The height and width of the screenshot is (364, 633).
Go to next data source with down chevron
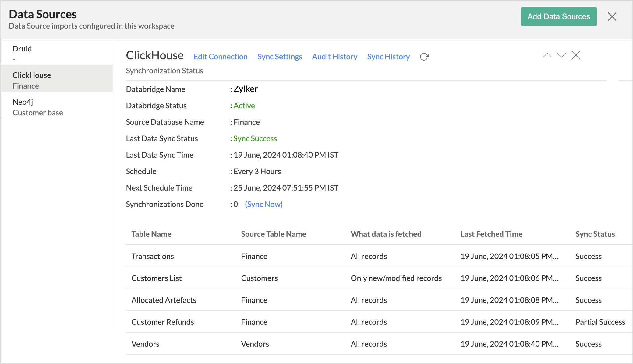pyautogui.click(x=561, y=55)
